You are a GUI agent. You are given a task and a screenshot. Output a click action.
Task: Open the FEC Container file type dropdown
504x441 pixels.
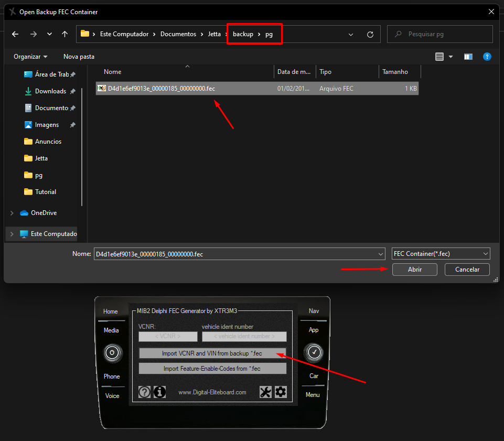tap(441, 254)
